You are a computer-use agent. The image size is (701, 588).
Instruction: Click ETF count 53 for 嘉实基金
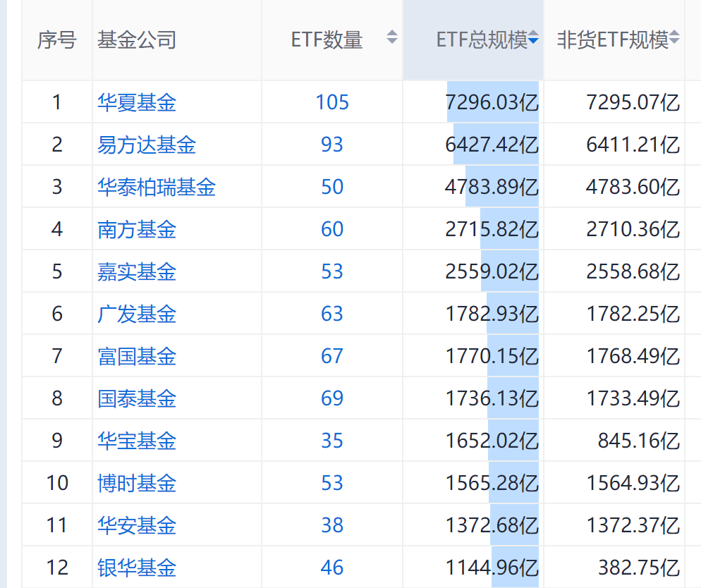[332, 271]
